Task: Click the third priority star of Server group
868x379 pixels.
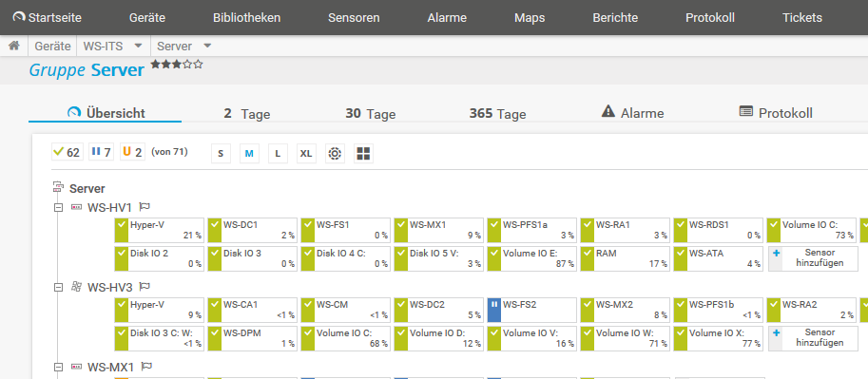Action: coord(177,65)
